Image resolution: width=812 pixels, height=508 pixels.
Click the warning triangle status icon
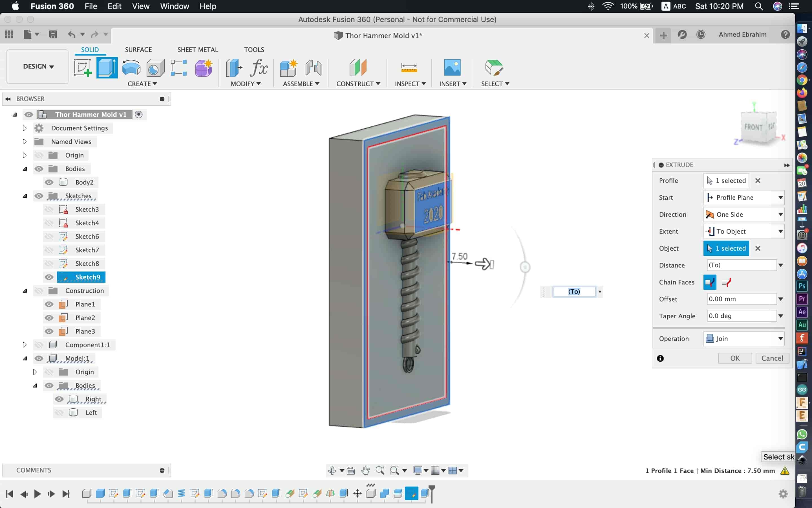click(x=784, y=471)
